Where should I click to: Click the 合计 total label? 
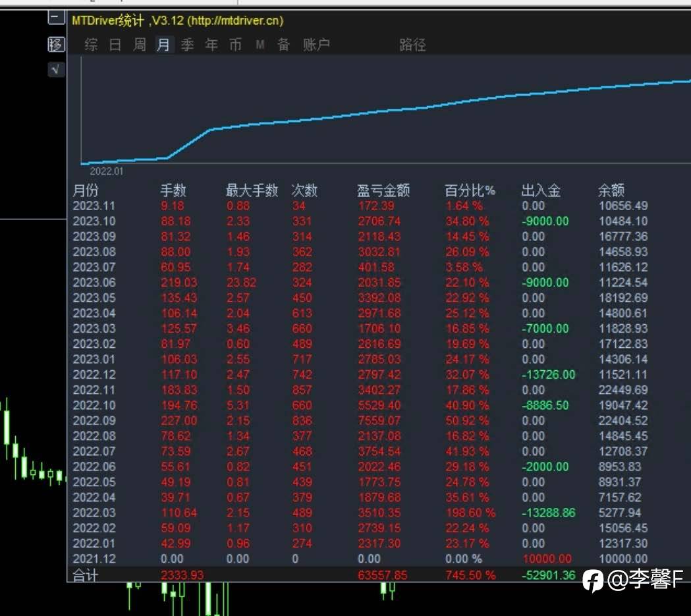(x=85, y=575)
